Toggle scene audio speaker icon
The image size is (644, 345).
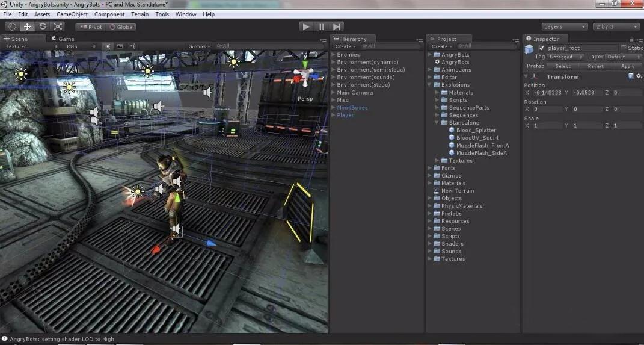(x=132, y=46)
